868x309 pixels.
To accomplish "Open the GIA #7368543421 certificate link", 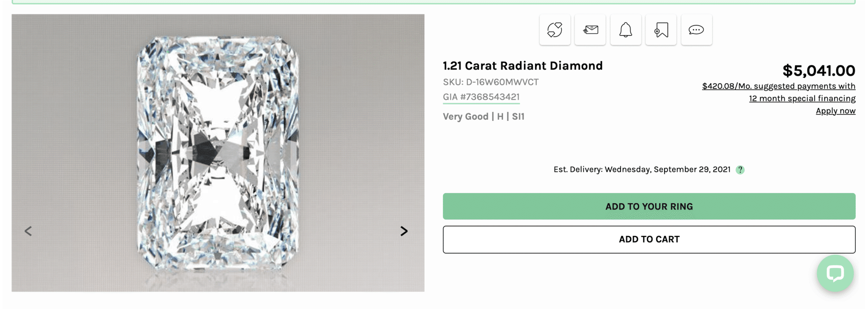I will point(481,97).
